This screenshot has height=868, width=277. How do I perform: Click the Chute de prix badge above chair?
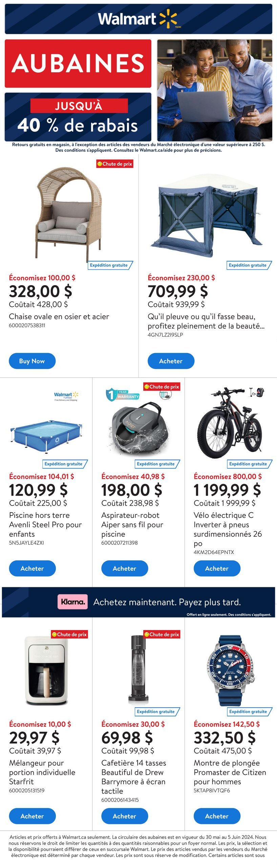[x=115, y=164]
